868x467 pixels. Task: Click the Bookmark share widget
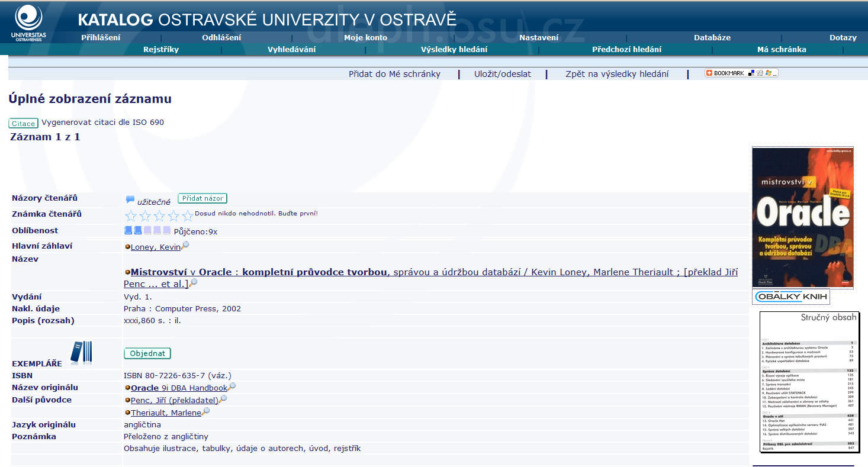[741, 73]
